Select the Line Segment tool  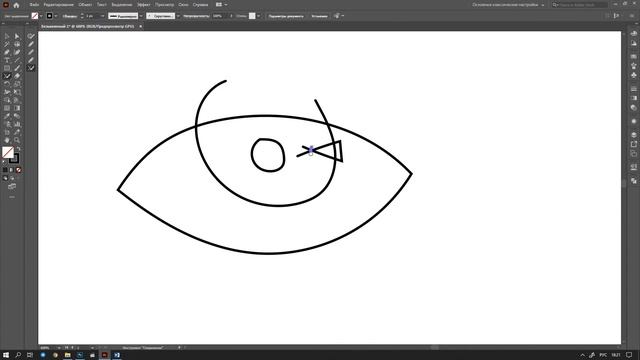coord(17,60)
